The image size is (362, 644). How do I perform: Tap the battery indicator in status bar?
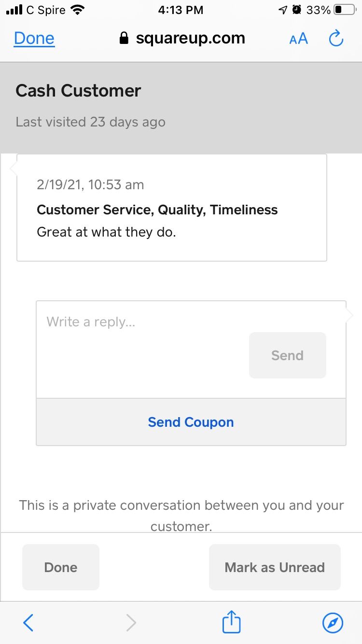point(345,10)
